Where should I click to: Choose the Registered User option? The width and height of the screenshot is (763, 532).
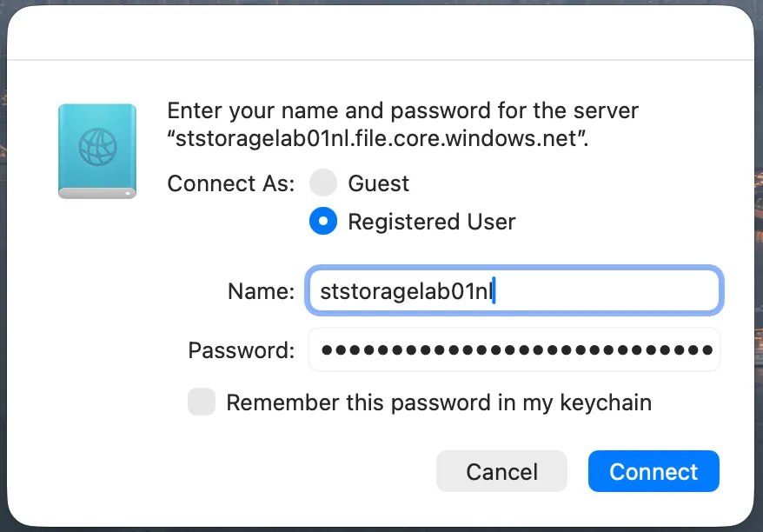tap(323, 221)
